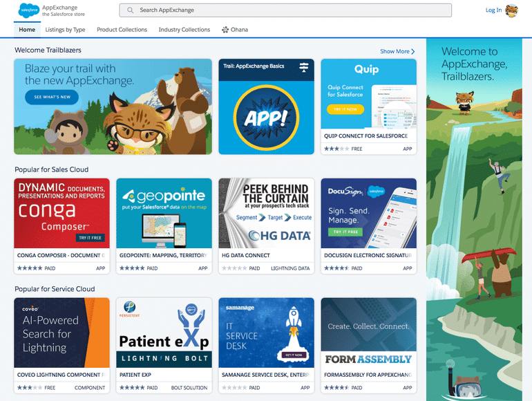532x401 pixels.
Task: Go to the Ohana tab
Action: pos(235,30)
